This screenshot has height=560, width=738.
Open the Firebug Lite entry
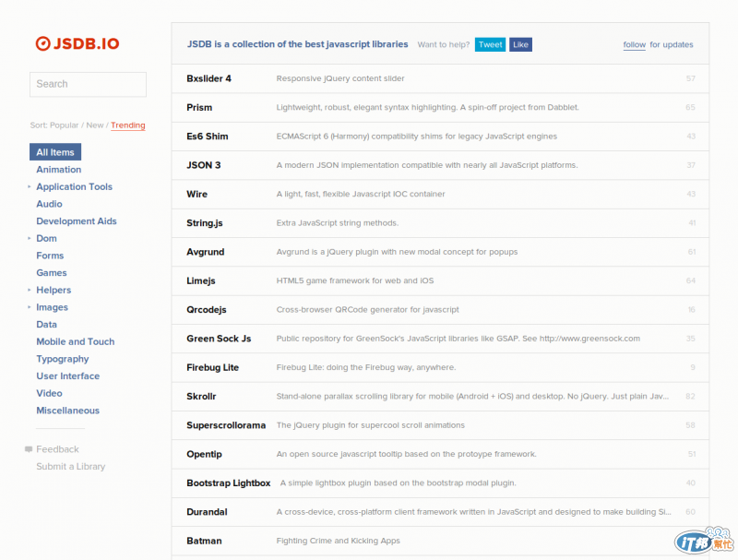[x=440, y=367]
